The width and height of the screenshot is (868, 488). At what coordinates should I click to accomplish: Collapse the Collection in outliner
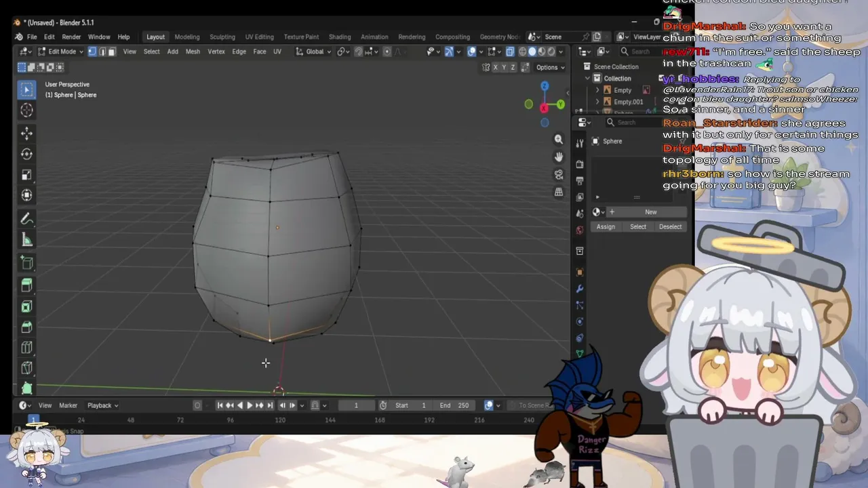[588, 79]
